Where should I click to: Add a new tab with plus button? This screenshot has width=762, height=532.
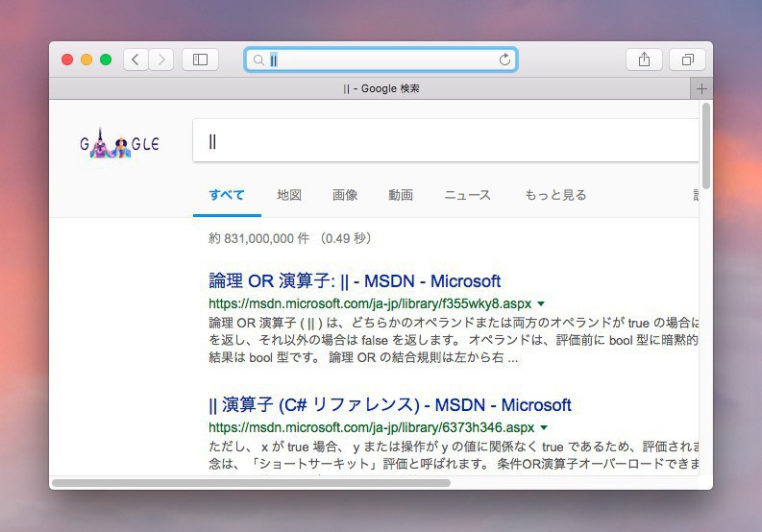pyautogui.click(x=701, y=89)
